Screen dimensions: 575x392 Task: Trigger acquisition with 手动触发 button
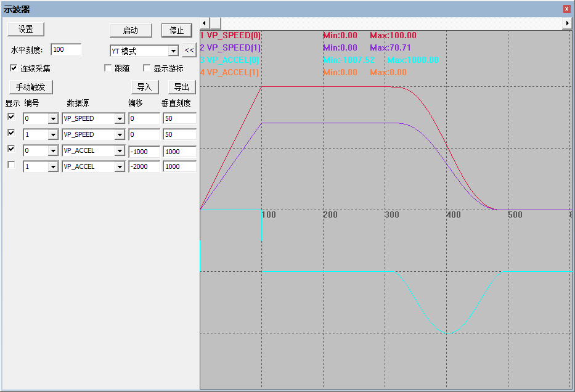coord(30,86)
